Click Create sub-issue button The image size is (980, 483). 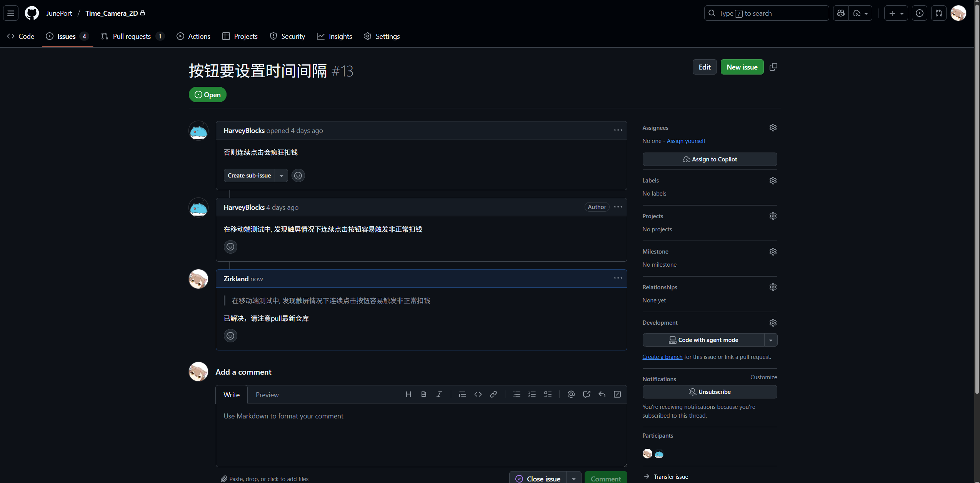point(249,176)
